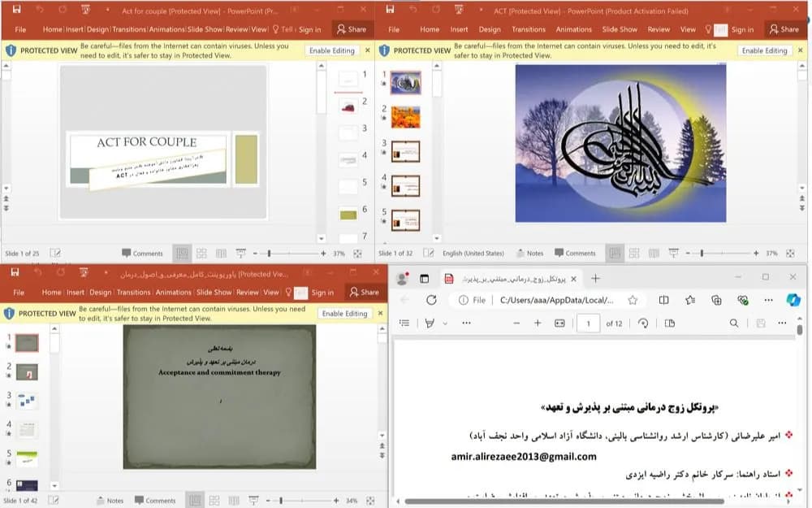The image size is (812, 508).
Task: Click Reading View icon in ACT window status bar
Action: click(654, 254)
